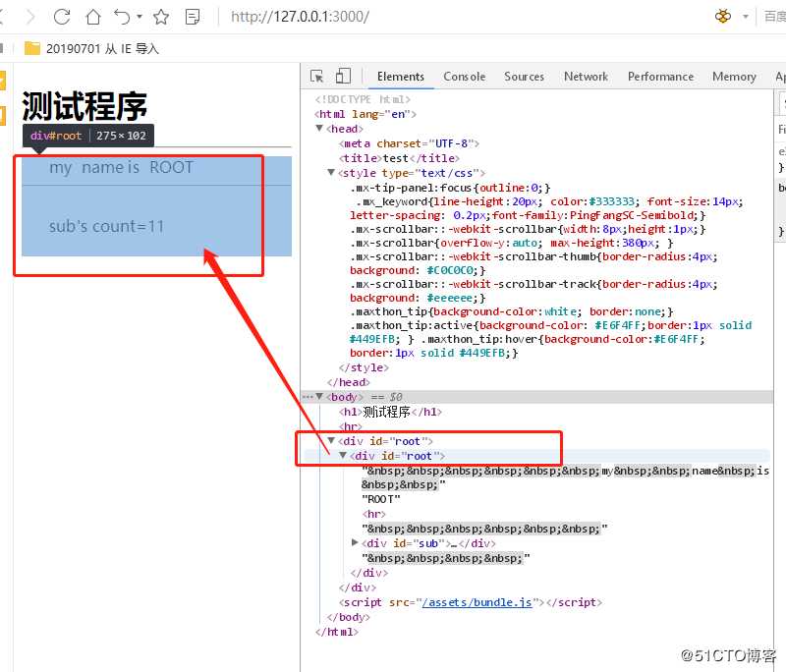786x672 pixels.
Task: Click the #333333 color value in style
Action: tap(611, 202)
